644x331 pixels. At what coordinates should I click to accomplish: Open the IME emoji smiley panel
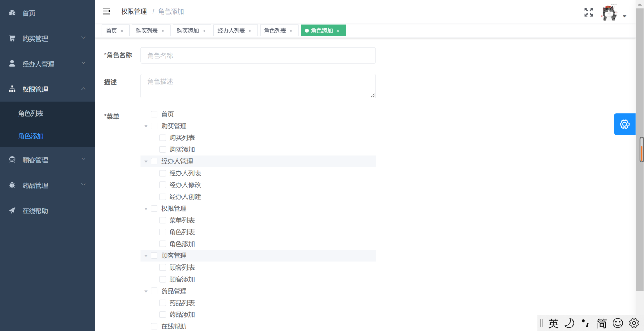618,323
